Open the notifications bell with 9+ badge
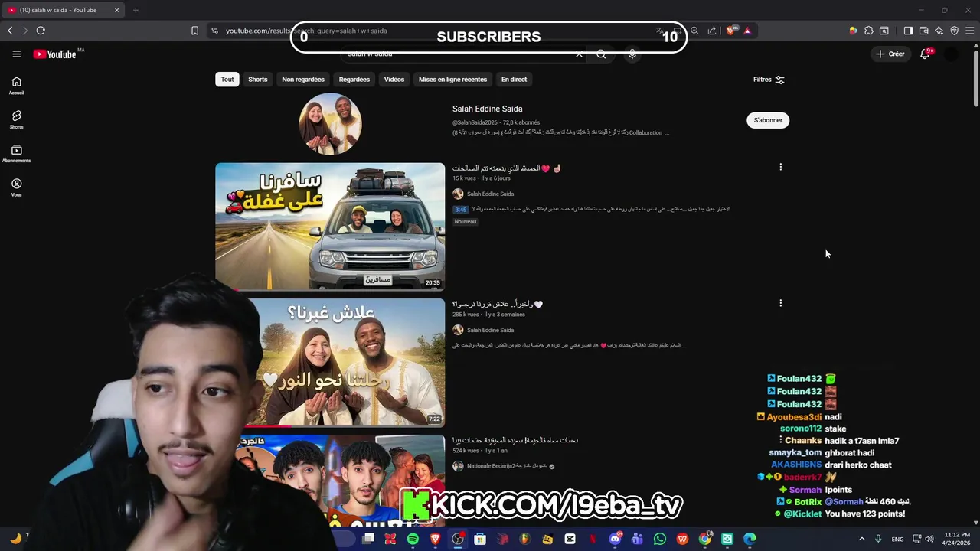The image size is (980, 551). (925, 54)
